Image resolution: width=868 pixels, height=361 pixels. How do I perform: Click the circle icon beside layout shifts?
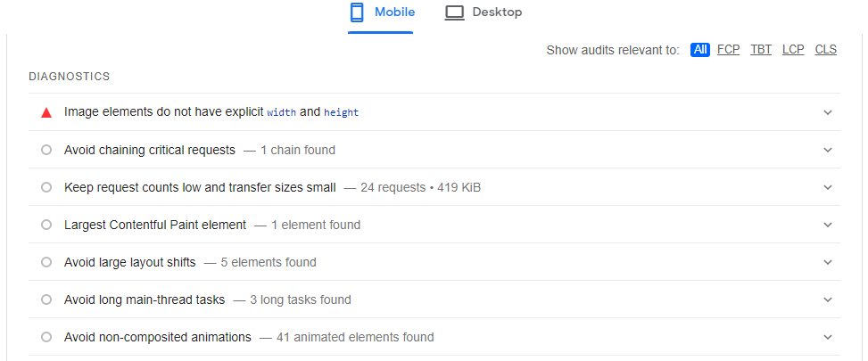point(46,262)
